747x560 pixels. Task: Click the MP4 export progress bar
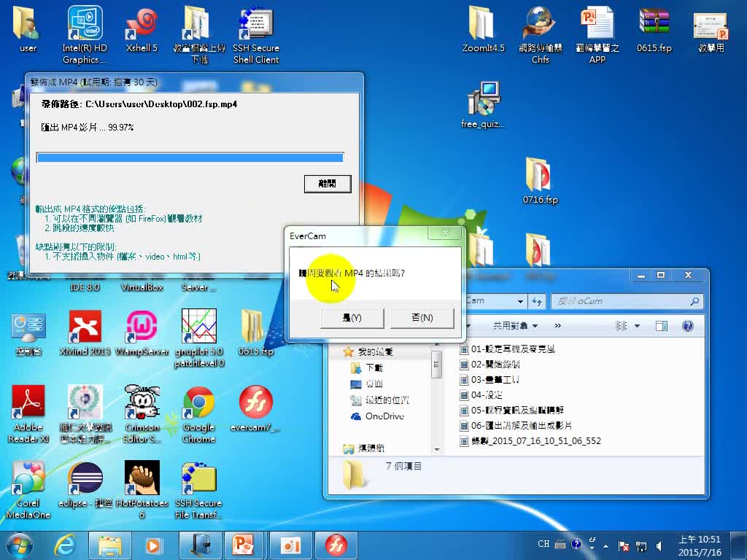pyautogui.click(x=190, y=157)
